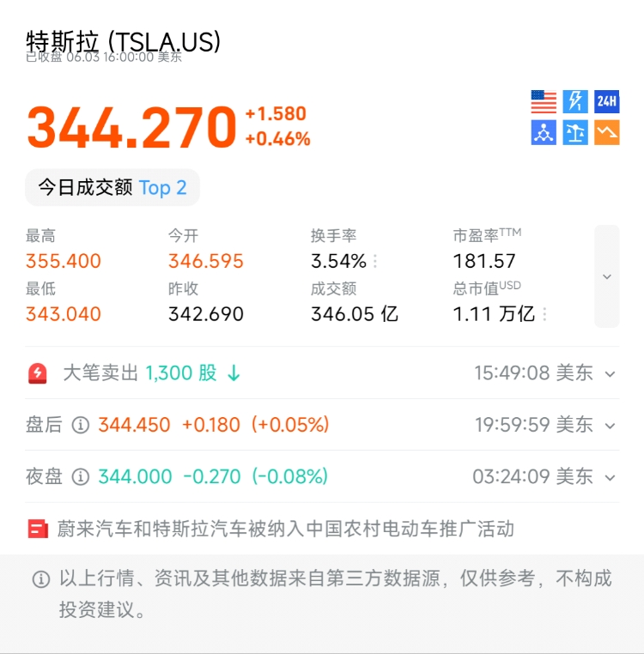Click the info icon next to 盘后

tap(81, 425)
